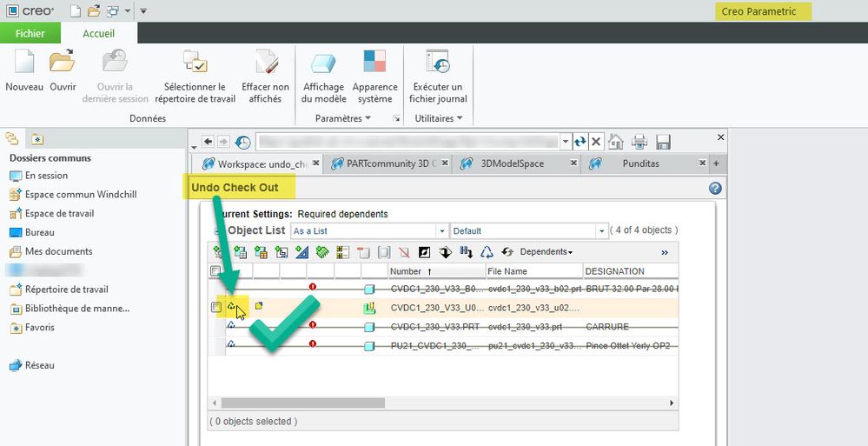The image size is (868, 446).
Task: Click the print icon in browser bar
Action: [639, 142]
